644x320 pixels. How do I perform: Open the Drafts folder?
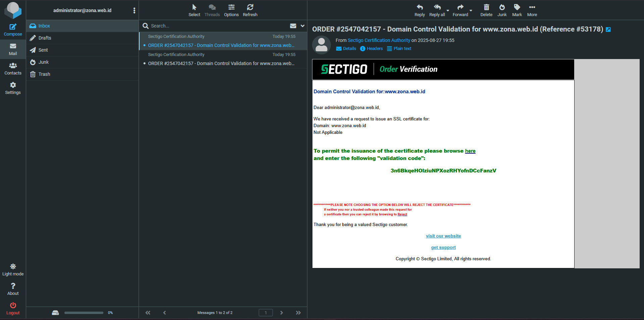click(x=45, y=38)
